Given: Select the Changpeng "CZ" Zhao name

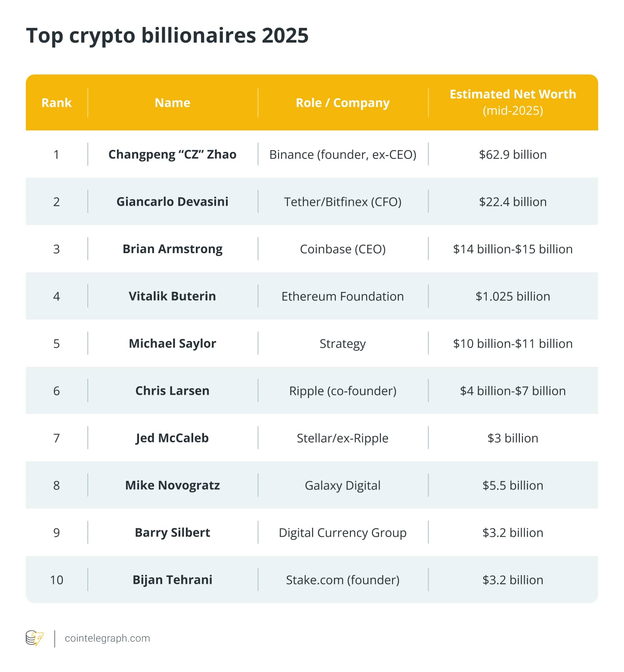Looking at the screenshot, I should [172, 154].
